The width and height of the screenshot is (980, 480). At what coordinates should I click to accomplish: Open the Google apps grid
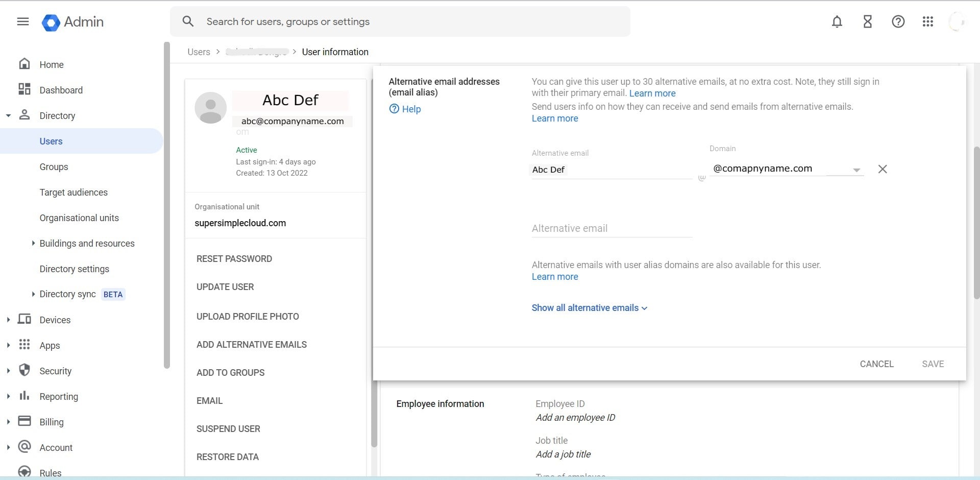(x=928, y=21)
